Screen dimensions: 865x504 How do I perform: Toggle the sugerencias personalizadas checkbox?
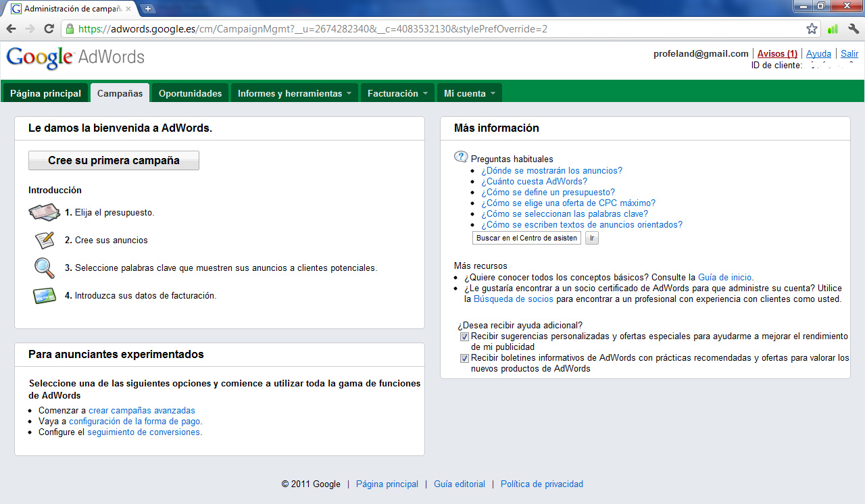(x=464, y=336)
